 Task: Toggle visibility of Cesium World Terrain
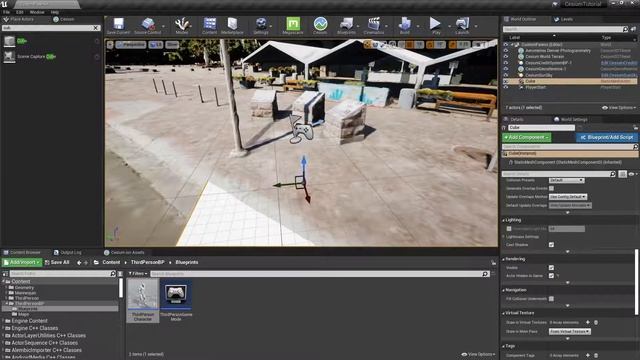pos(506,57)
